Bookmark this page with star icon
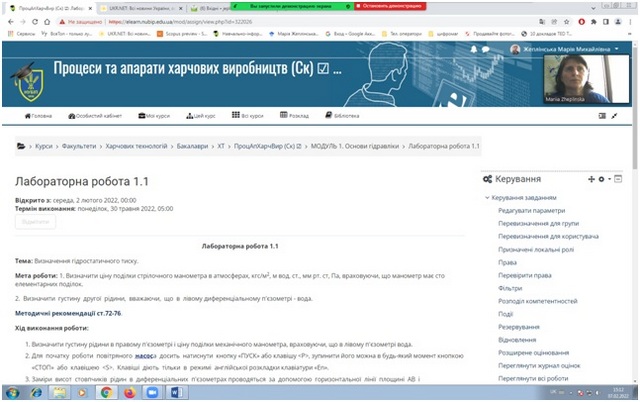The height and width of the screenshot is (402, 640). tap(567, 22)
